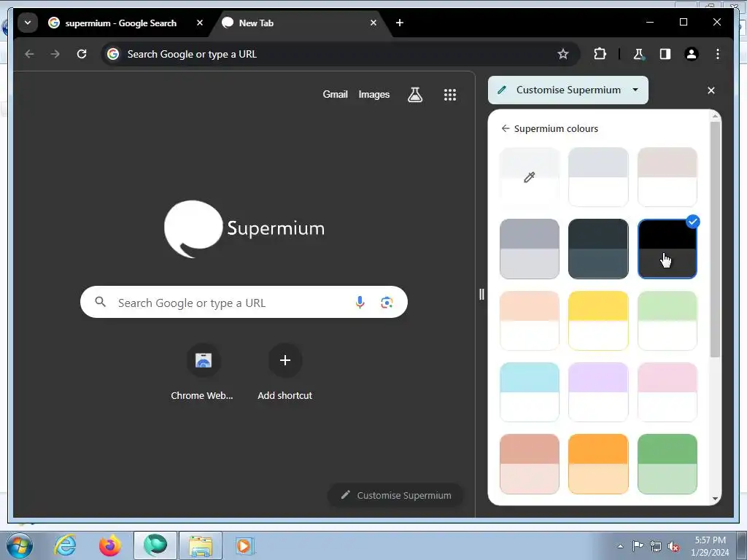The height and width of the screenshot is (560, 747).
Task: Select the salmon rose colour swatch
Action: (530, 464)
